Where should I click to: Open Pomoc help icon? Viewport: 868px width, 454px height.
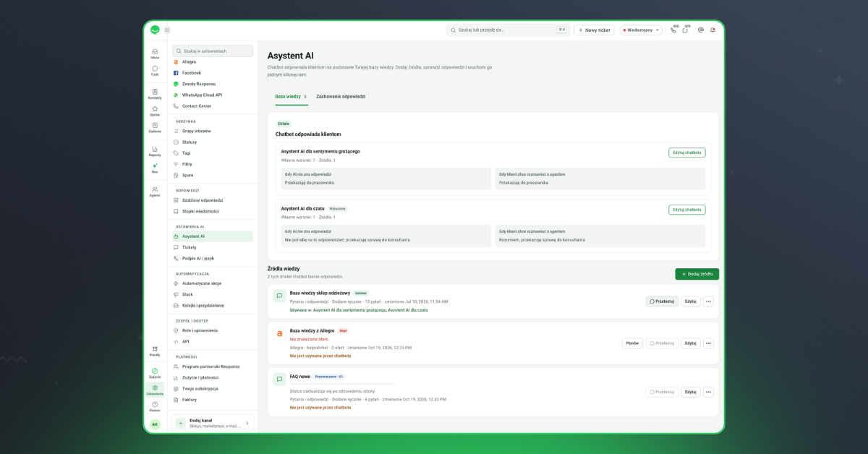tap(155, 406)
